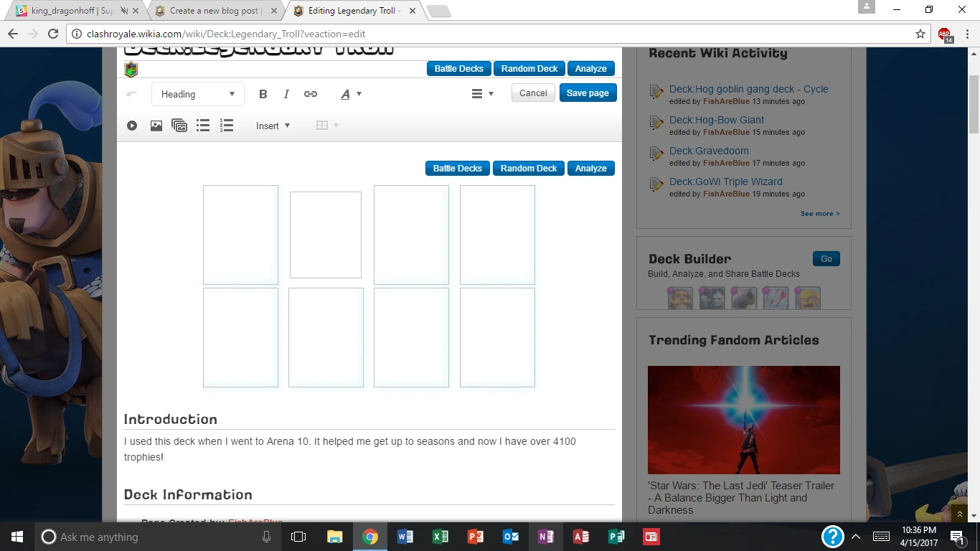Open the Deck:Hog-Bow Giant link
Viewport: 980px width, 551px height.
tap(717, 120)
